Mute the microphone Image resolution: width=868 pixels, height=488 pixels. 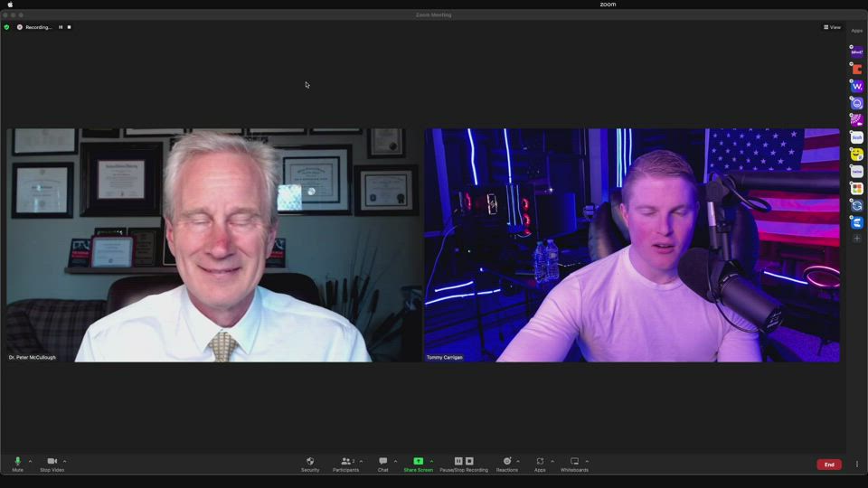coord(17,462)
